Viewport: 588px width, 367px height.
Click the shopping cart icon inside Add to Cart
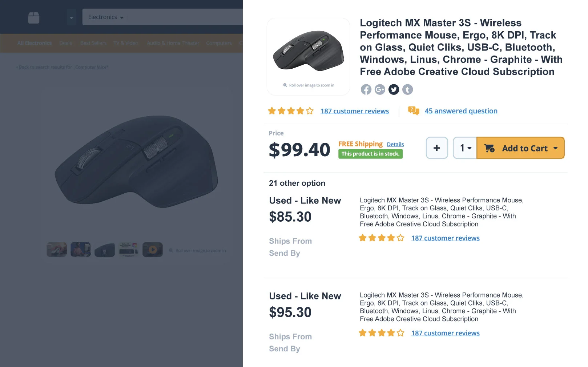click(489, 148)
